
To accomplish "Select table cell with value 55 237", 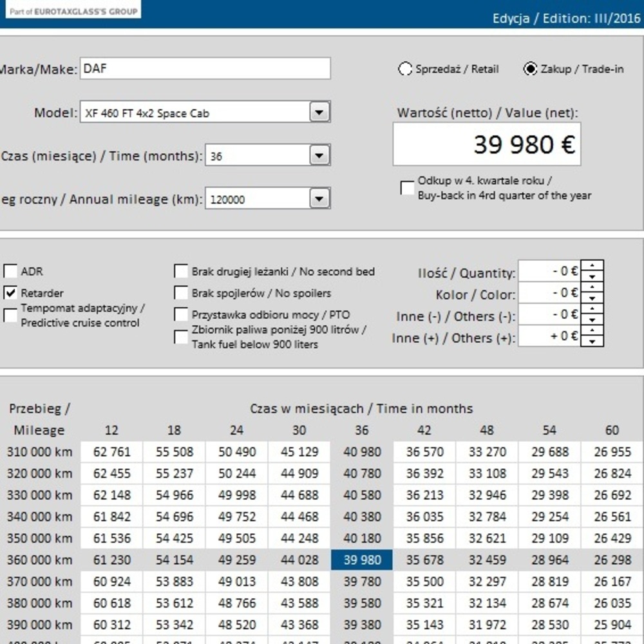I will [174, 473].
